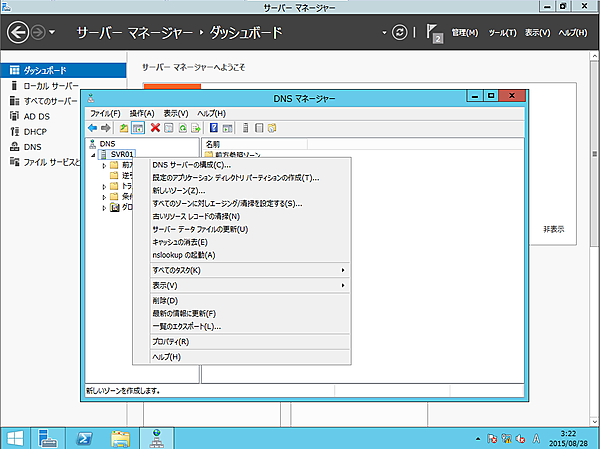Select the DNS root node in the tree
600x449 pixels.
click(x=102, y=144)
